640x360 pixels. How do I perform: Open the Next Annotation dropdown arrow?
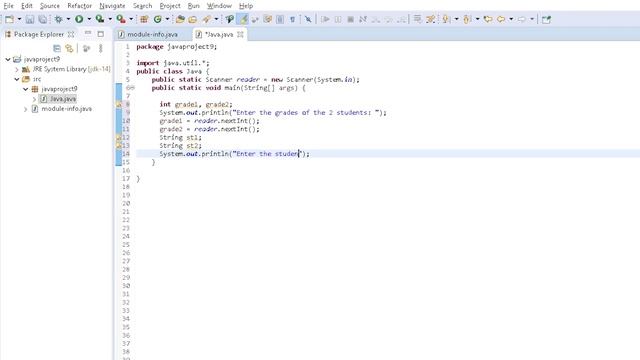456,19
